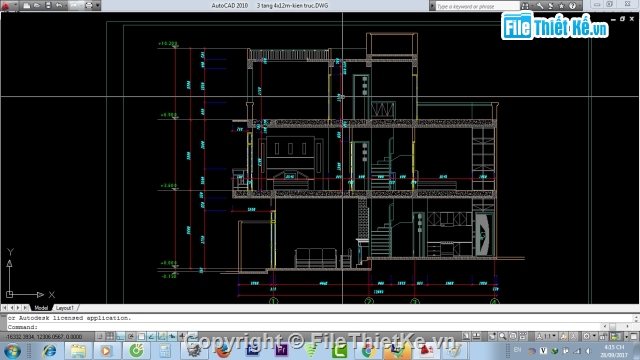640x360 pixels.
Task: Toggle automatic annotation scale update icon
Action: [573, 336]
